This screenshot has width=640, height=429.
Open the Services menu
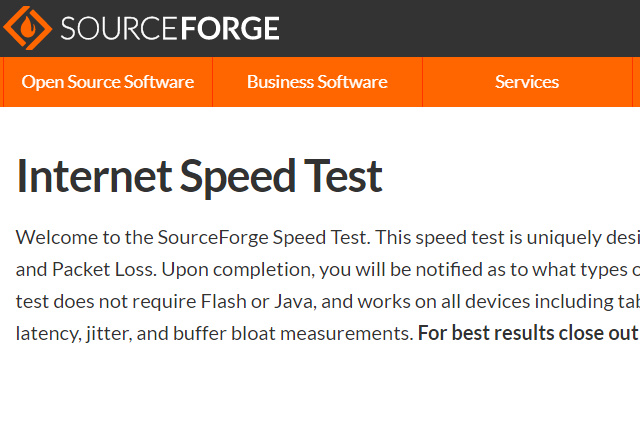tap(527, 82)
